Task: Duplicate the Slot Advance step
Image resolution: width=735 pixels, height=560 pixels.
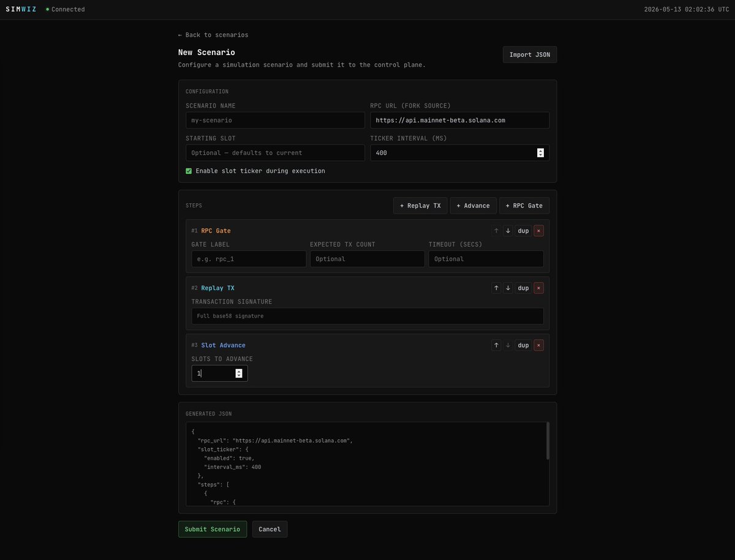Action: pyautogui.click(x=523, y=345)
